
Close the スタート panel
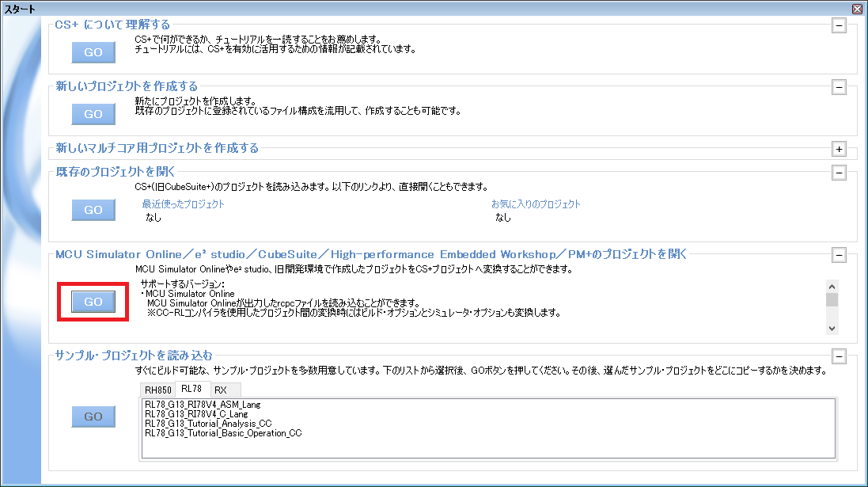[x=857, y=8]
